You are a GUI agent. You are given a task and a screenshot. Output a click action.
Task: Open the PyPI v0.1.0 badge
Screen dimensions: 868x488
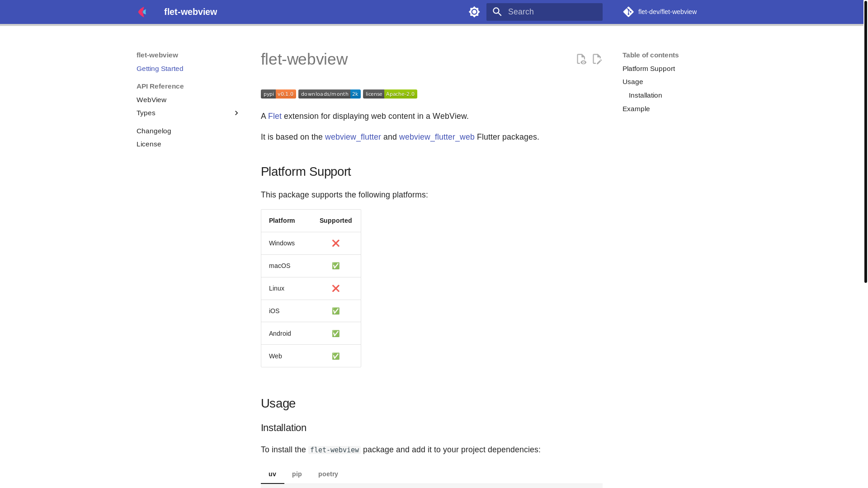point(278,94)
